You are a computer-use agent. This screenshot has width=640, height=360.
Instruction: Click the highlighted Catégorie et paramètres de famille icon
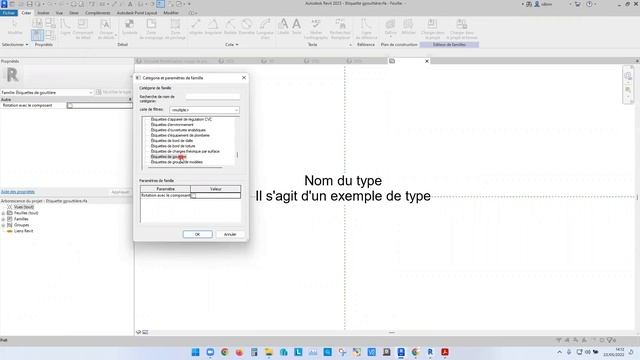[x=37, y=35]
